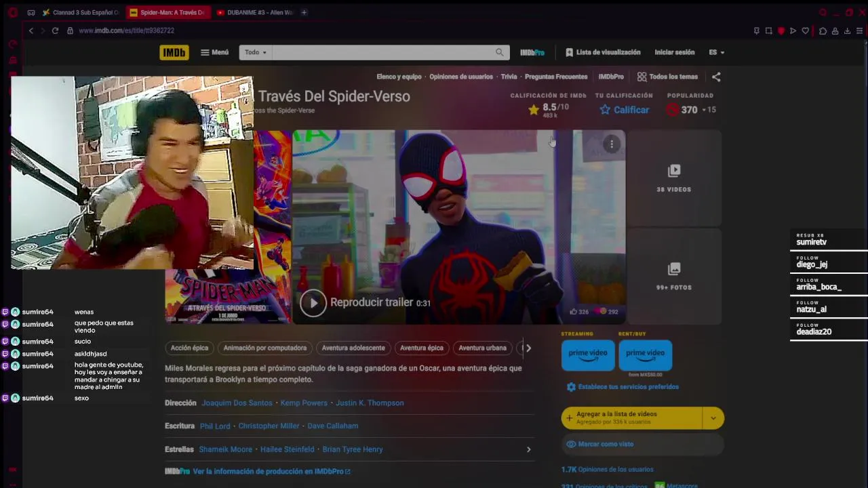Open director Kemp Powers
The image size is (868, 488).
point(304,403)
